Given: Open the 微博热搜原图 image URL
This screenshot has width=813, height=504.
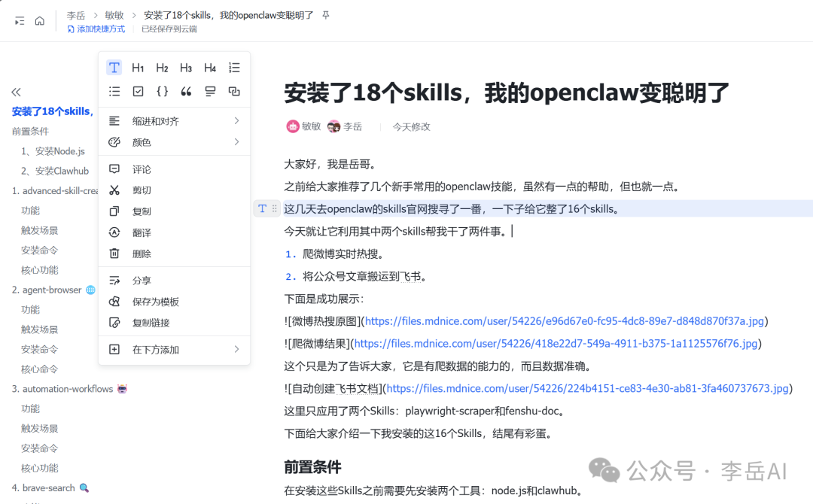Looking at the screenshot, I should (x=564, y=321).
